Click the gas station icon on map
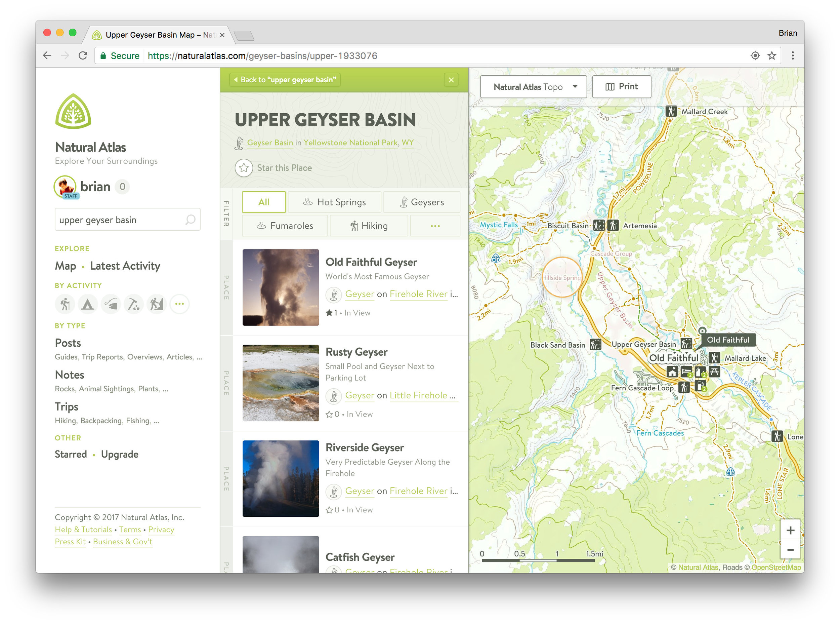Image resolution: width=840 pixels, height=624 pixels. 701,386
